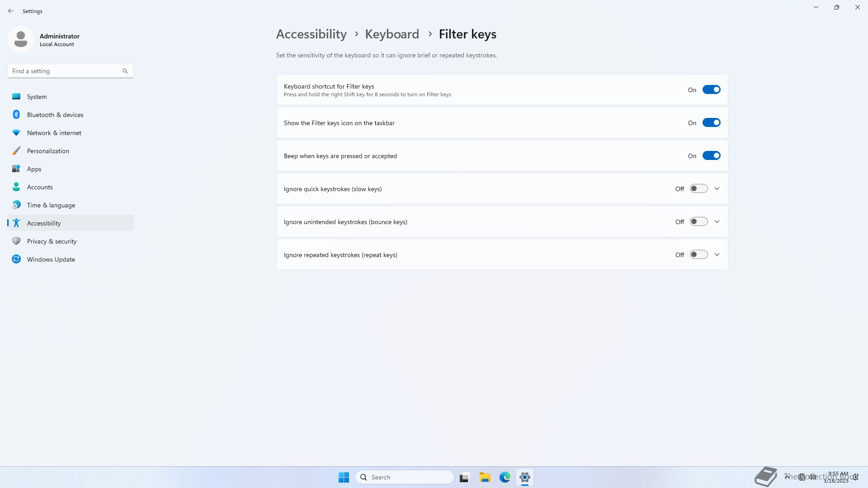The height and width of the screenshot is (488, 868).
Task: Open Network & internet section
Action: (54, 133)
